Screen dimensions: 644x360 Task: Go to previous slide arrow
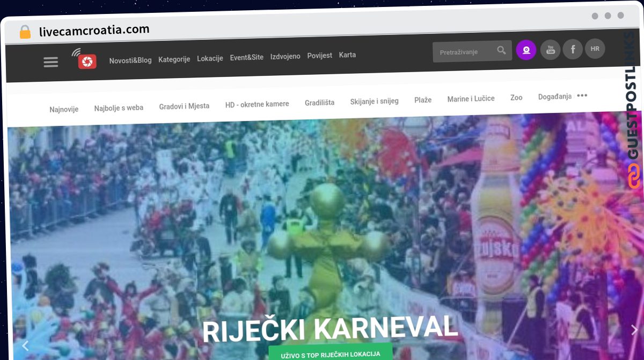[25, 345]
